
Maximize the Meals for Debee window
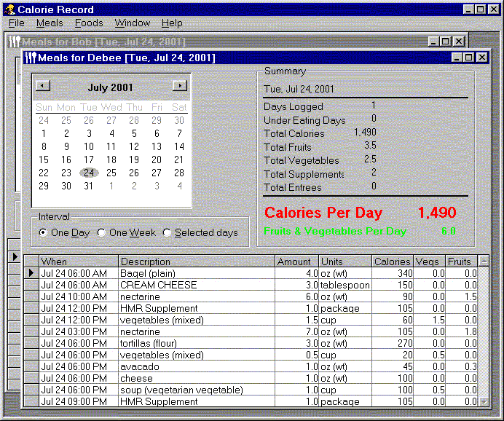(468, 58)
